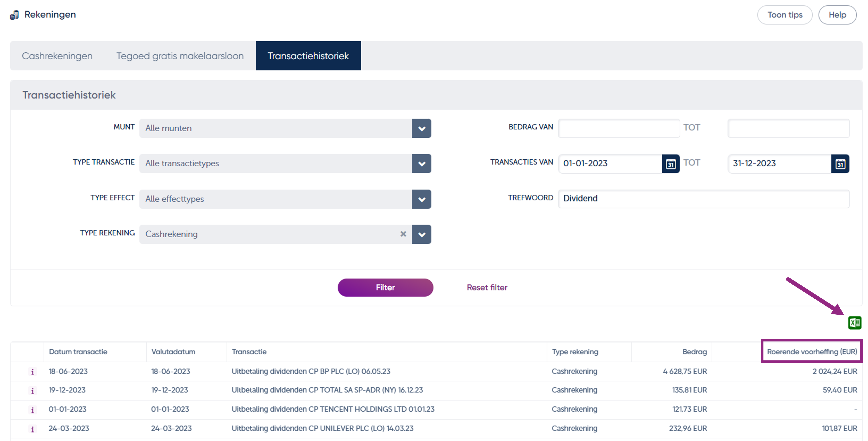Image resolution: width=868 pixels, height=441 pixels.
Task: Click the end date field 31-12-2023
Action: [780, 164]
